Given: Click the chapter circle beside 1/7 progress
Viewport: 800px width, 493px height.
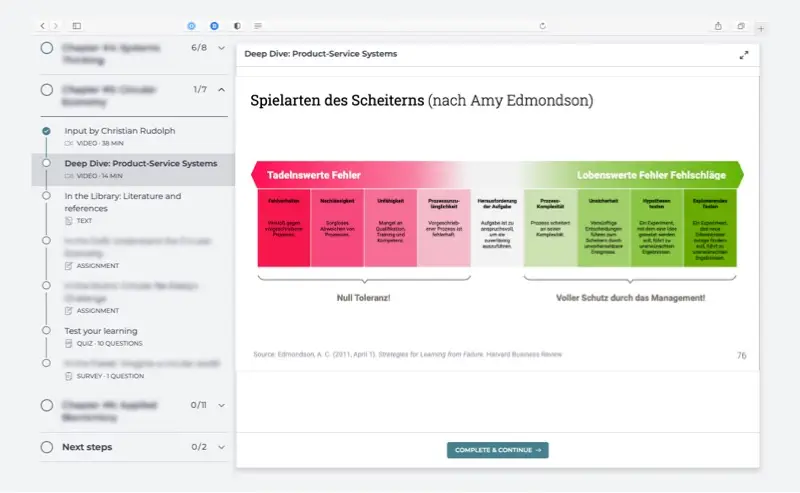Looking at the screenshot, I should coord(47,90).
